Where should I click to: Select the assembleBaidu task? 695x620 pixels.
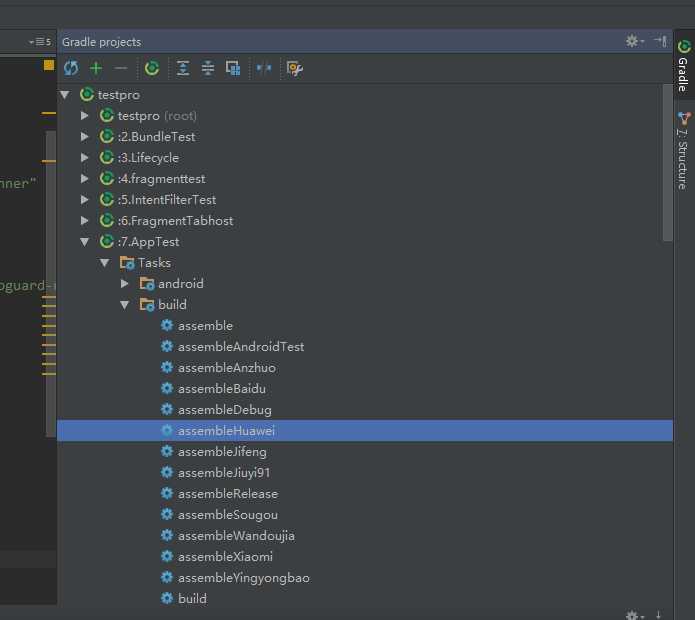pos(222,389)
